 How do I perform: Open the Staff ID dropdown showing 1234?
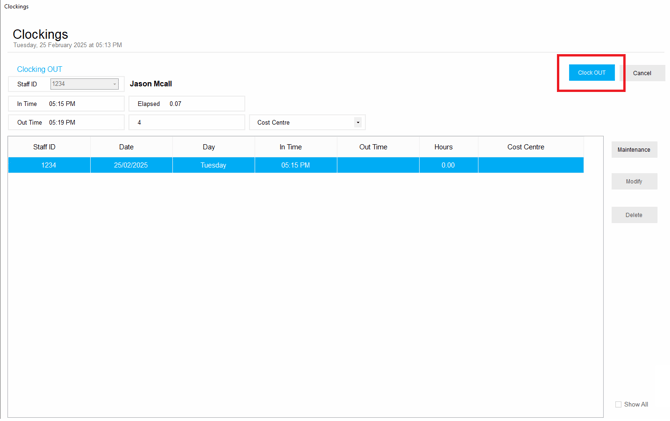(84, 84)
